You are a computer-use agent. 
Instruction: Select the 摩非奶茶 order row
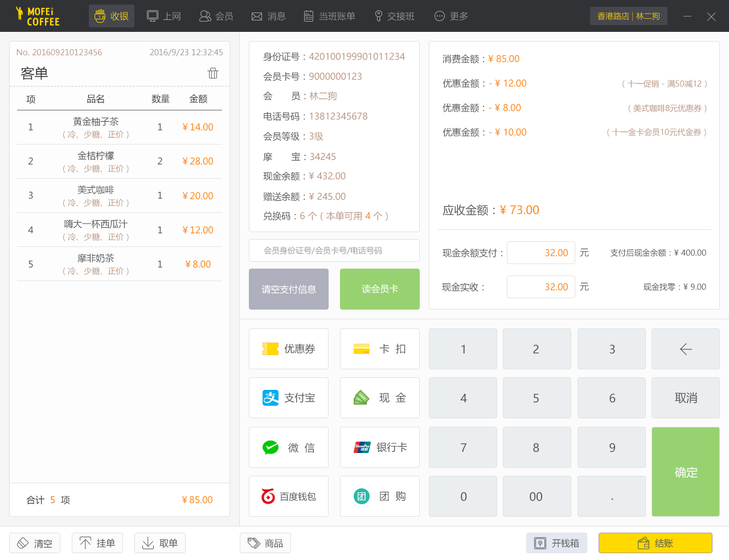(x=120, y=264)
